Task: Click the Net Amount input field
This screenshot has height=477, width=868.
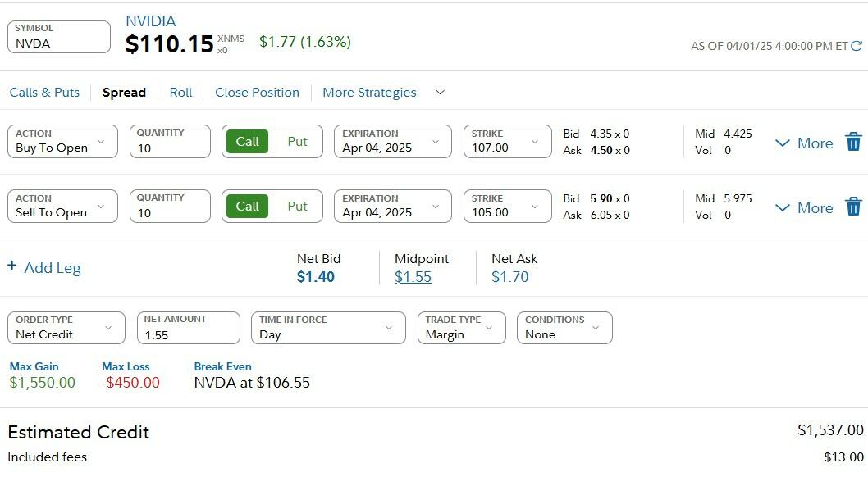Action: (188, 334)
